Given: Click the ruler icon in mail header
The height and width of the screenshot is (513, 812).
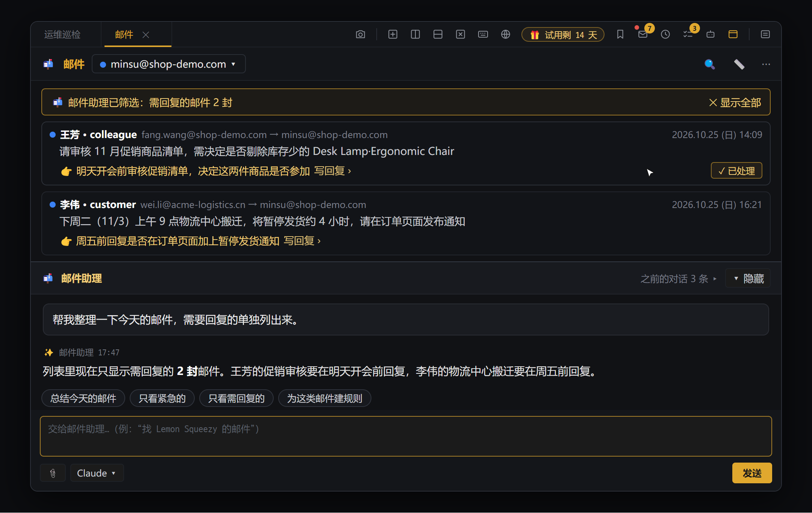Looking at the screenshot, I should click(739, 64).
